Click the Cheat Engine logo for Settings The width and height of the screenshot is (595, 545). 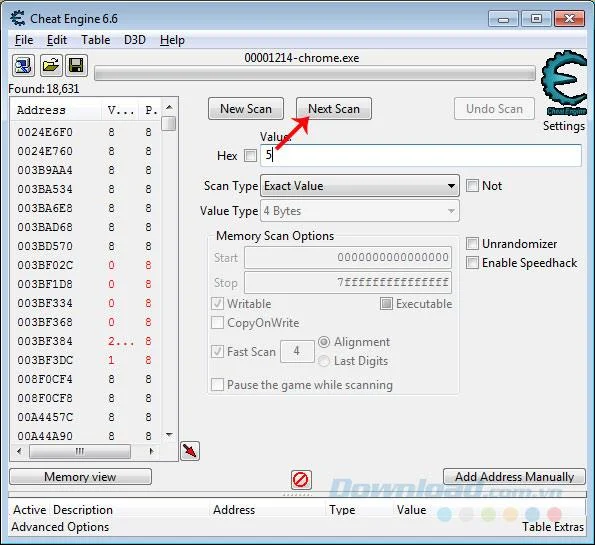click(x=564, y=82)
